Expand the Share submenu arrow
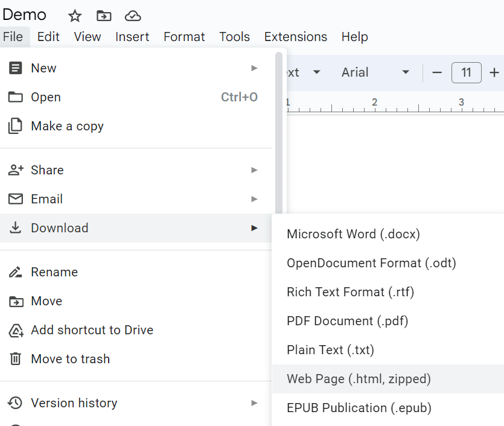This screenshot has width=504, height=426. click(x=254, y=170)
